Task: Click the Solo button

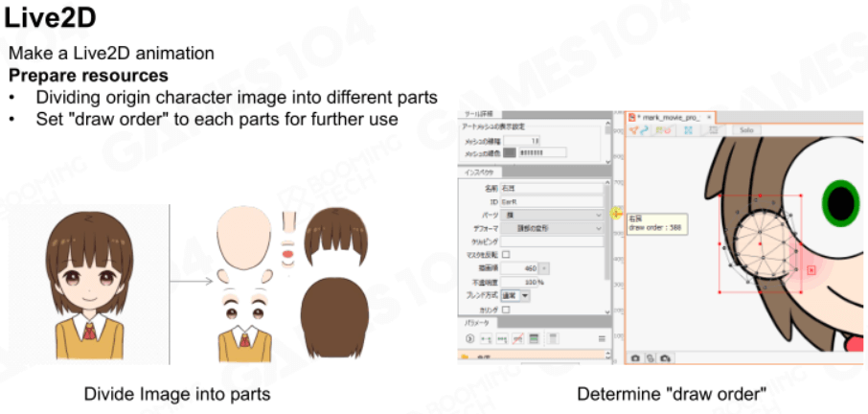Action: pyautogui.click(x=747, y=130)
